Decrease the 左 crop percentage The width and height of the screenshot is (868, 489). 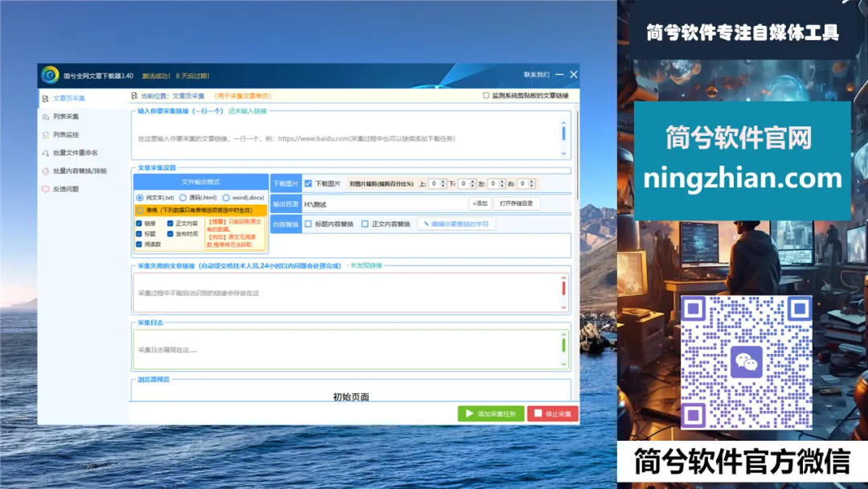tap(502, 186)
